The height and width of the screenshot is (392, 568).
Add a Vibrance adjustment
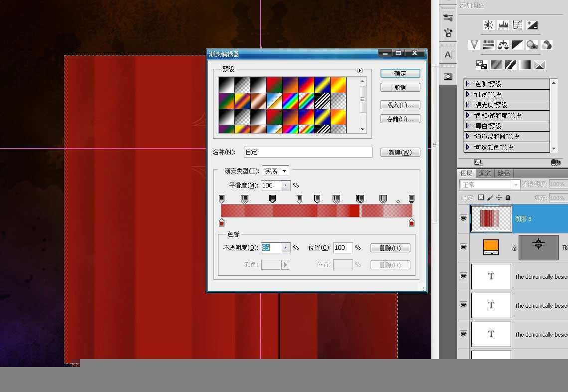[474, 45]
